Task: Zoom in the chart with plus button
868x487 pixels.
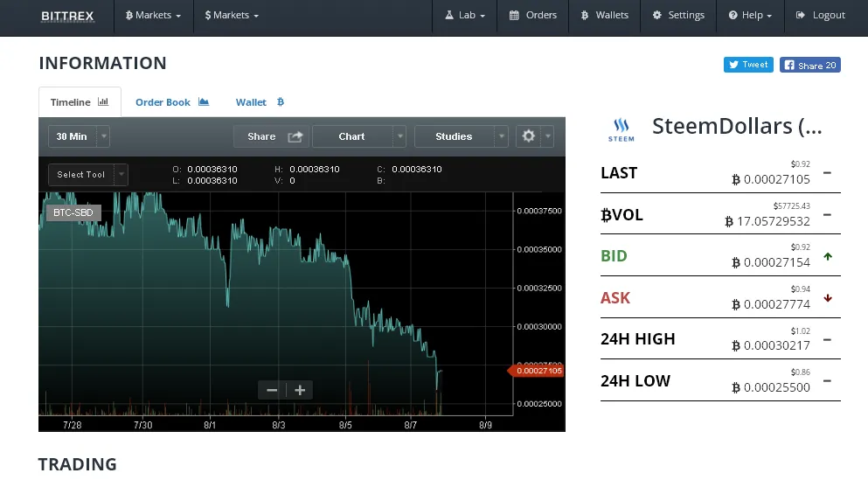Action: point(300,390)
